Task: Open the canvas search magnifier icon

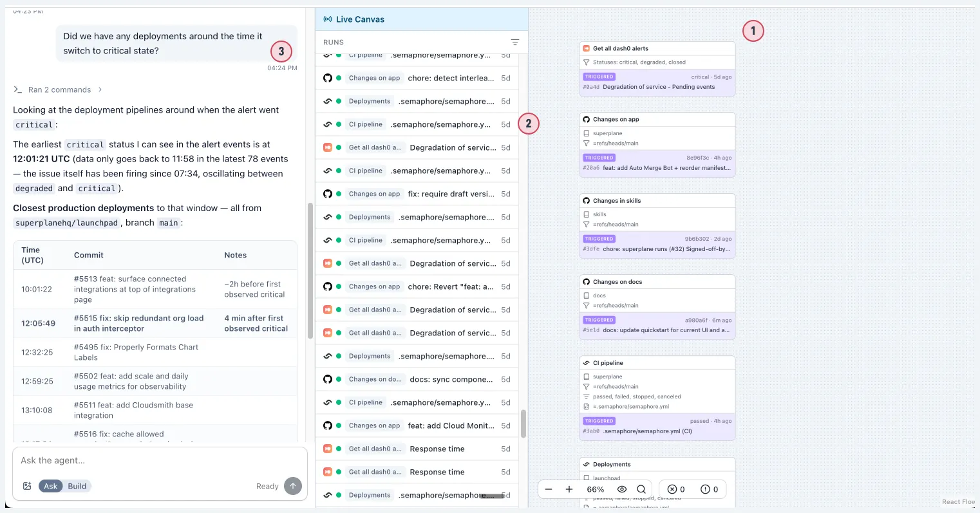Action: 641,489
